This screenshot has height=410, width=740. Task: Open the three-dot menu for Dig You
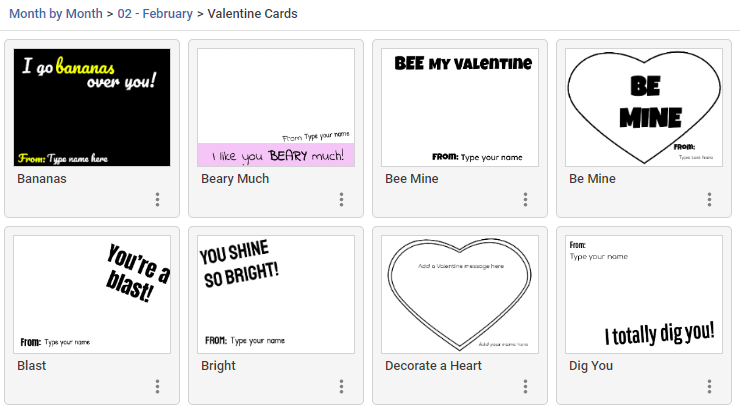tap(709, 386)
